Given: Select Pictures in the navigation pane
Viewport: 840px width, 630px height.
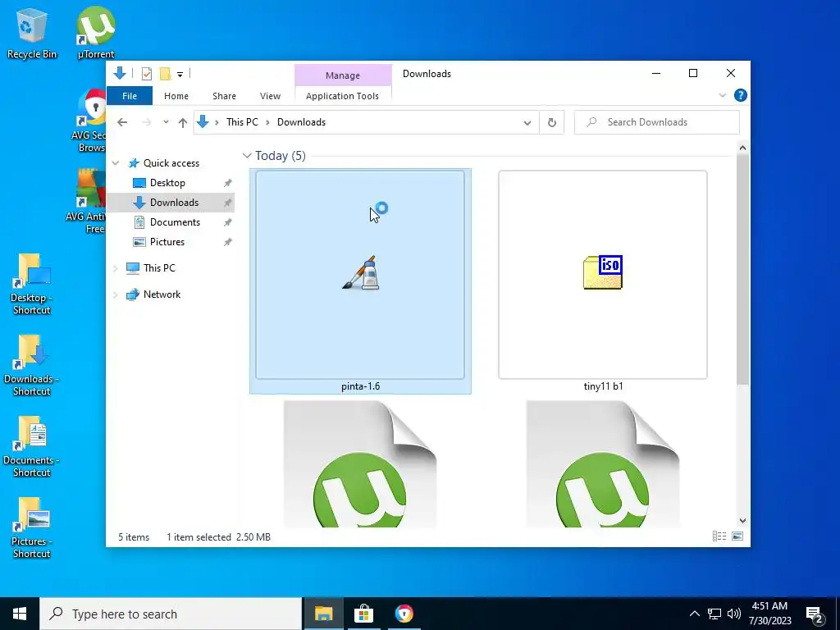Looking at the screenshot, I should [x=167, y=242].
